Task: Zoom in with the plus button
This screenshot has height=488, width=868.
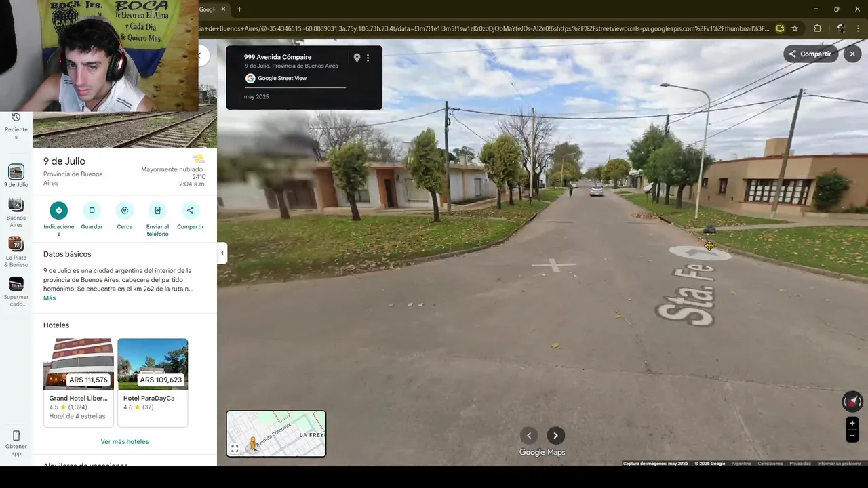Action: point(852,424)
